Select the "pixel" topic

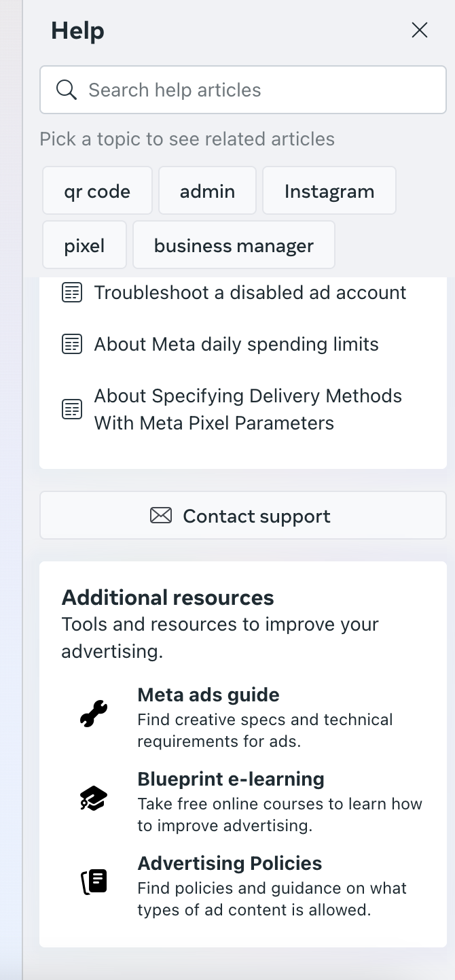coord(84,245)
